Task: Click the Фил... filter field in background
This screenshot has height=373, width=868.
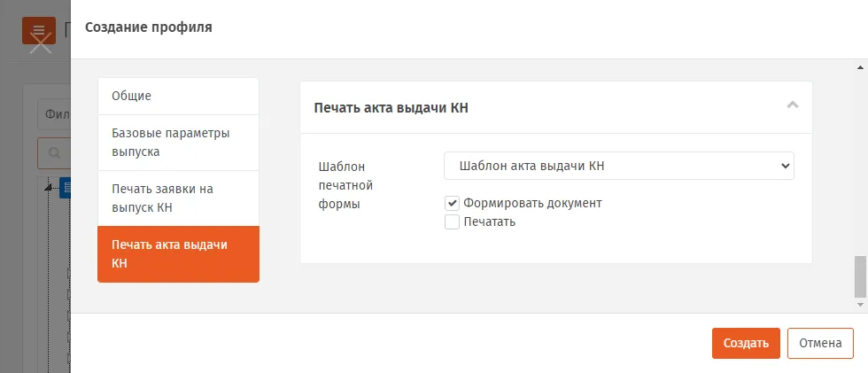Action: pyautogui.click(x=54, y=114)
